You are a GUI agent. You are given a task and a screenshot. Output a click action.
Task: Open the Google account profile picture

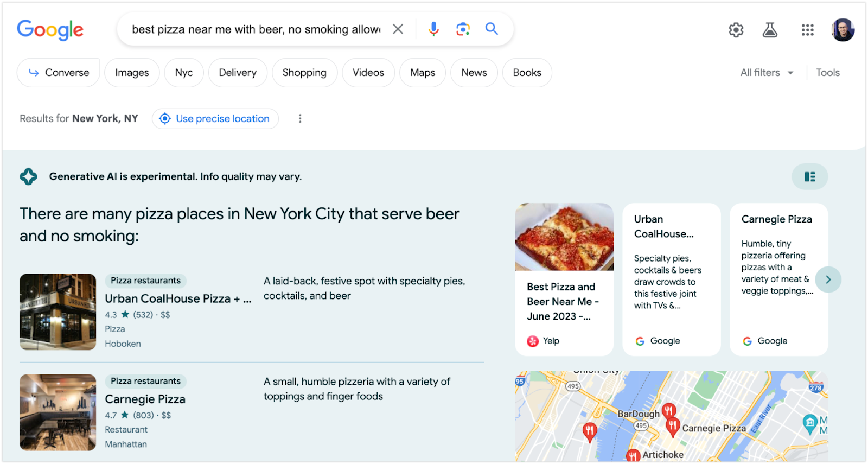[x=843, y=30]
